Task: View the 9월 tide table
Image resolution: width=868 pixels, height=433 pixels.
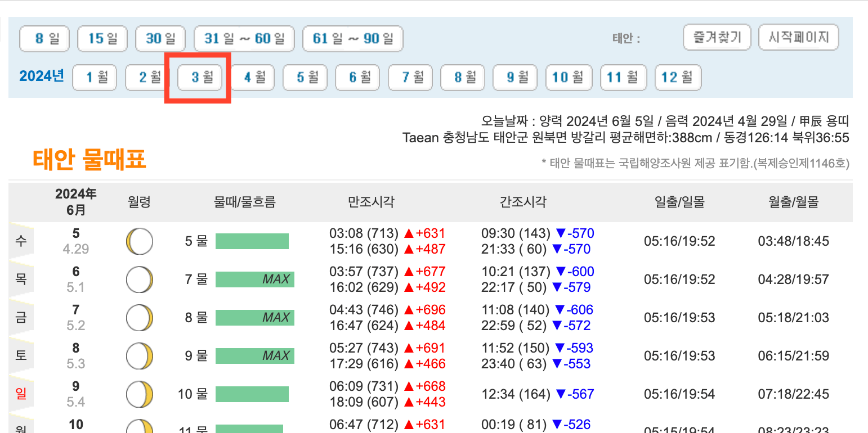Action: [515, 78]
